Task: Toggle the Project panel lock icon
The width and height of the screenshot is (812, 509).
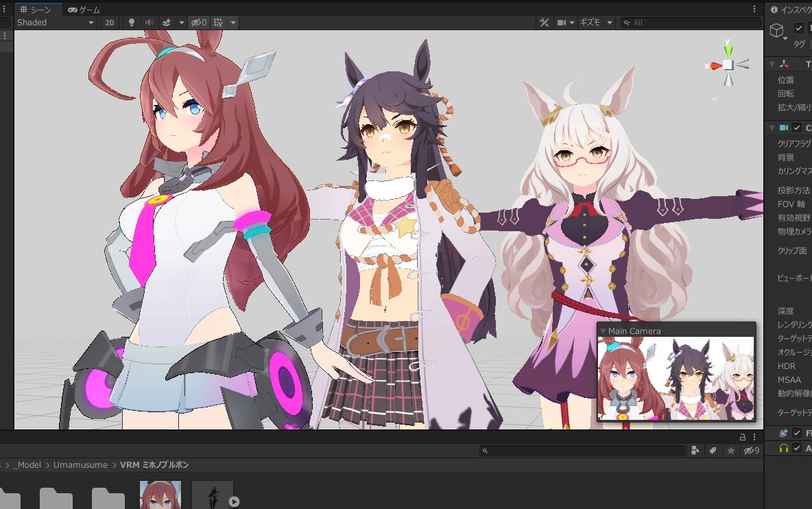Action: click(x=742, y=437)
